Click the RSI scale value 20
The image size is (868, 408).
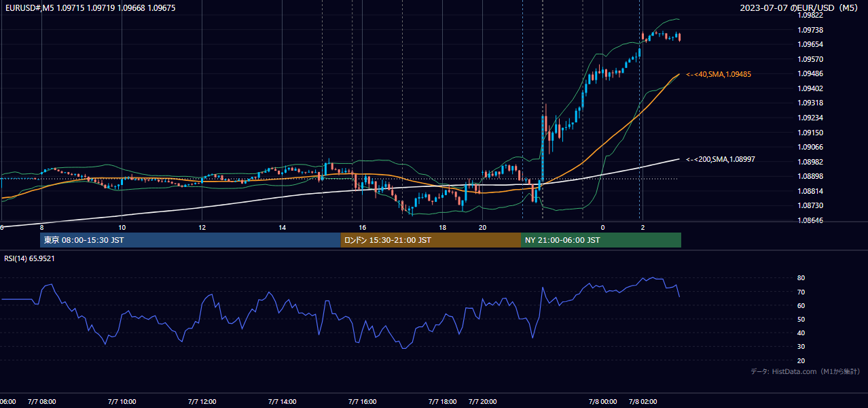[x=801, y=361]
